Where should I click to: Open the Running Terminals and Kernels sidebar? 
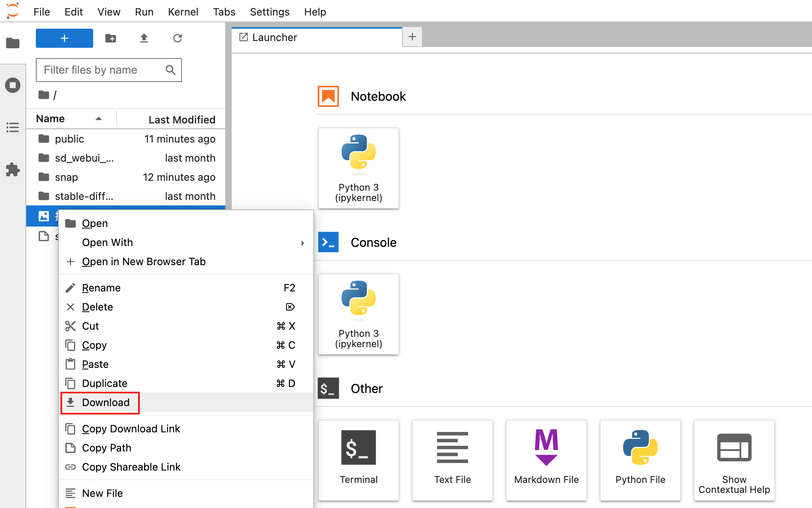(13, 85)
